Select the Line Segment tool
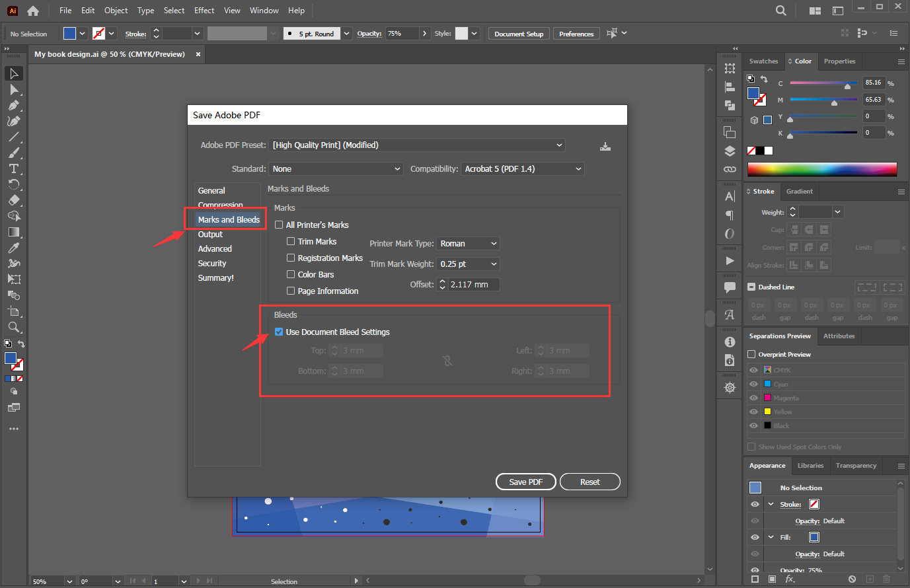This screenshot has height=588, width=910. (x=14, y=137)
